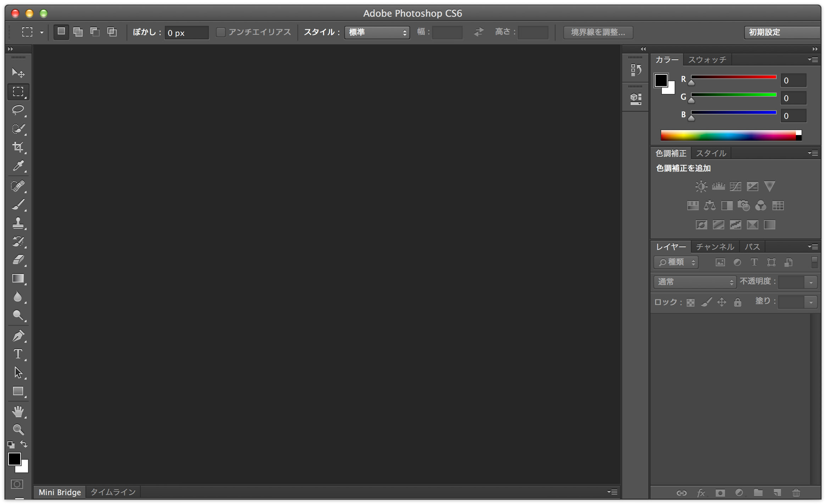Choose Add to selection mode
The width and height of the screenshot is (826, 504).
pyautogui.click(x=78, y=32)
